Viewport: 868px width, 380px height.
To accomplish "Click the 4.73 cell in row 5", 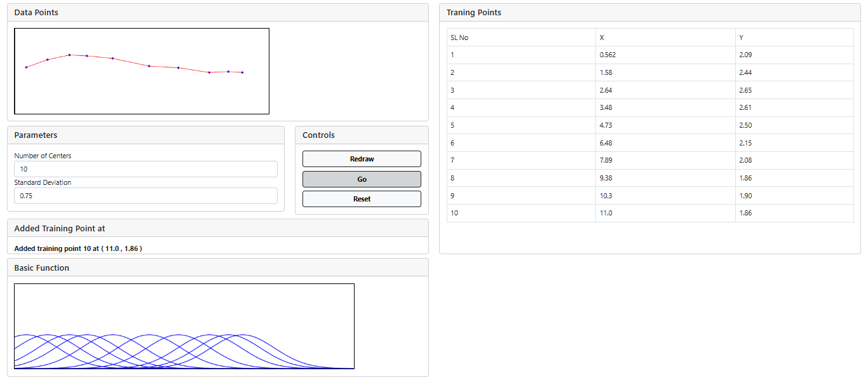I will (x=606, y=125).
